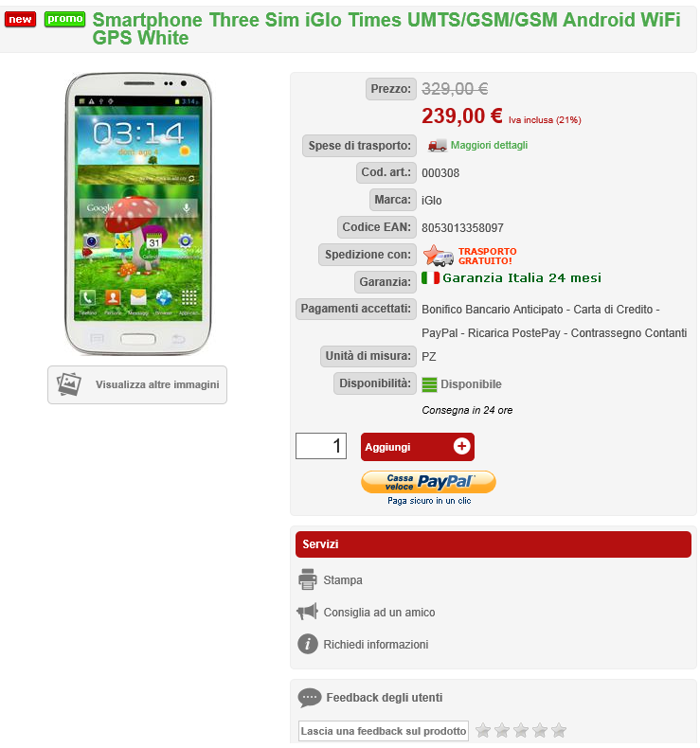Click the speech bubble Feedback icon

click(x=310, y=698)
